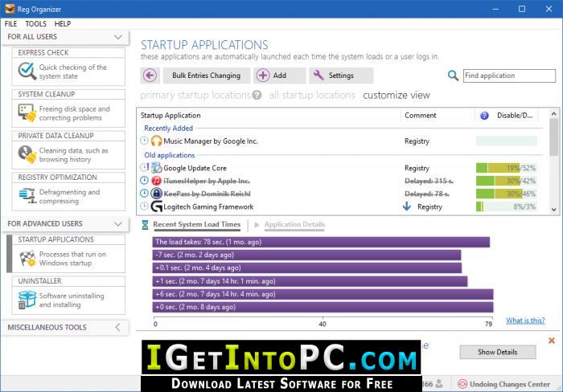Click the Logitech Gaming Framework icon
The image size is (563, 392).
pos(157,206)
